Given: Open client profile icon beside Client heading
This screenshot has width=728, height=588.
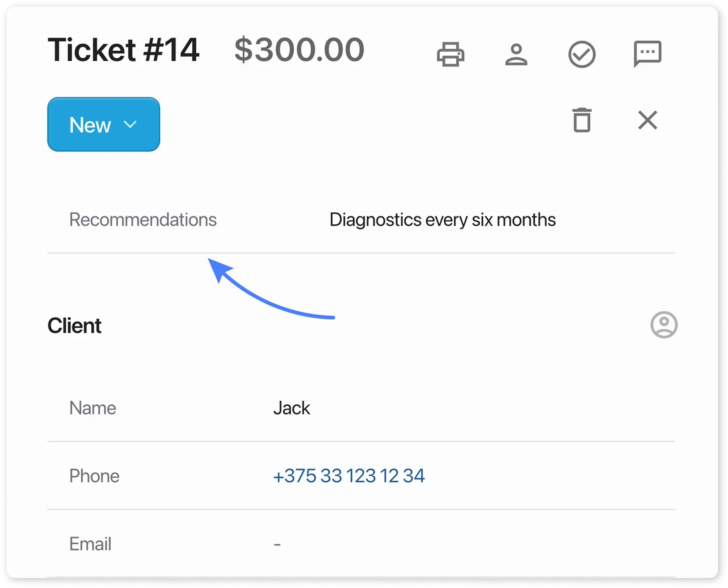Looking at the screenshot, I should click(664, 325).
